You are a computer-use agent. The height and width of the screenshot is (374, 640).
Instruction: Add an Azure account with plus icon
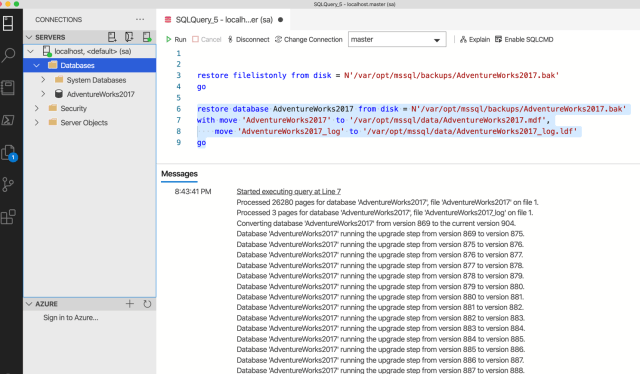click(x=129, y=304)
